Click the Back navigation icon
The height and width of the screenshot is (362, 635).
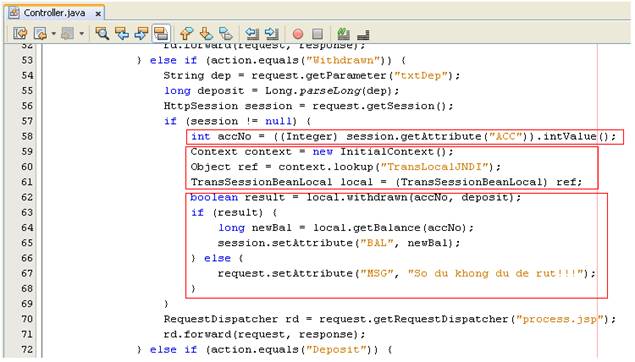(x=40, y=34)
